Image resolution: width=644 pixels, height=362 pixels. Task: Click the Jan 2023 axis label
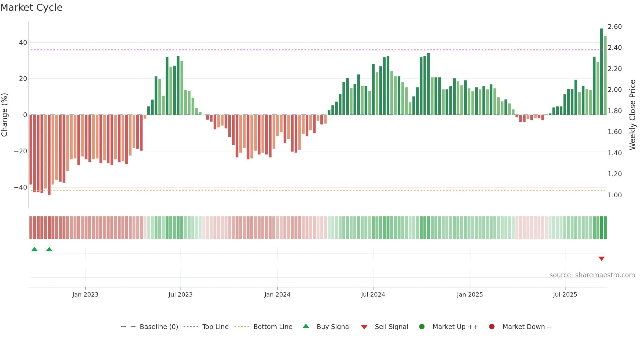(x=85, y=294)
